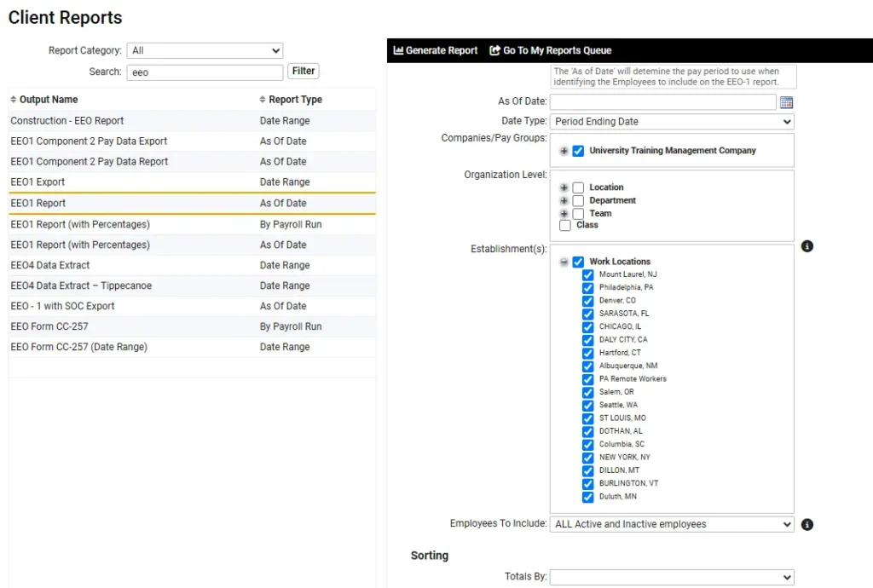Uncheck Duluth, MN checkbox
This screenshot has width=873, height=588.
pyautogui.click(x=588, y=497)
